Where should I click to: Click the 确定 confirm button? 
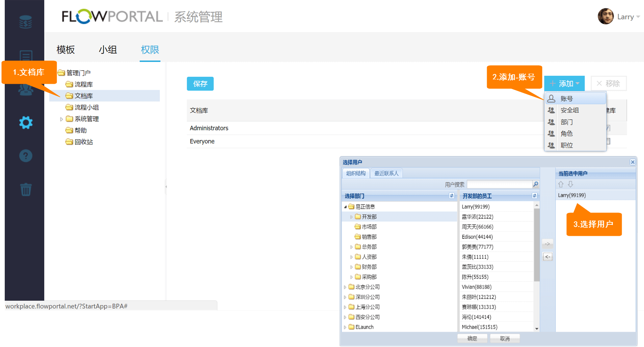[472, 338]
